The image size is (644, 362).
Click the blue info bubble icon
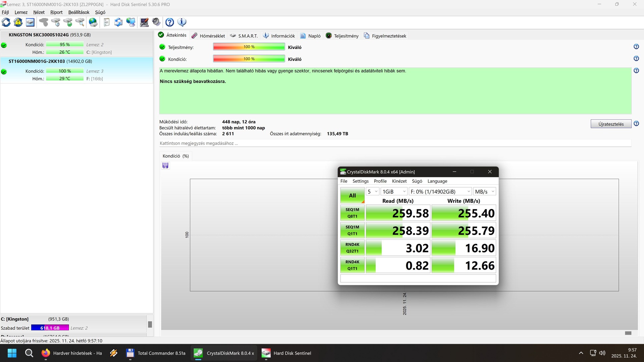point(182,22)
